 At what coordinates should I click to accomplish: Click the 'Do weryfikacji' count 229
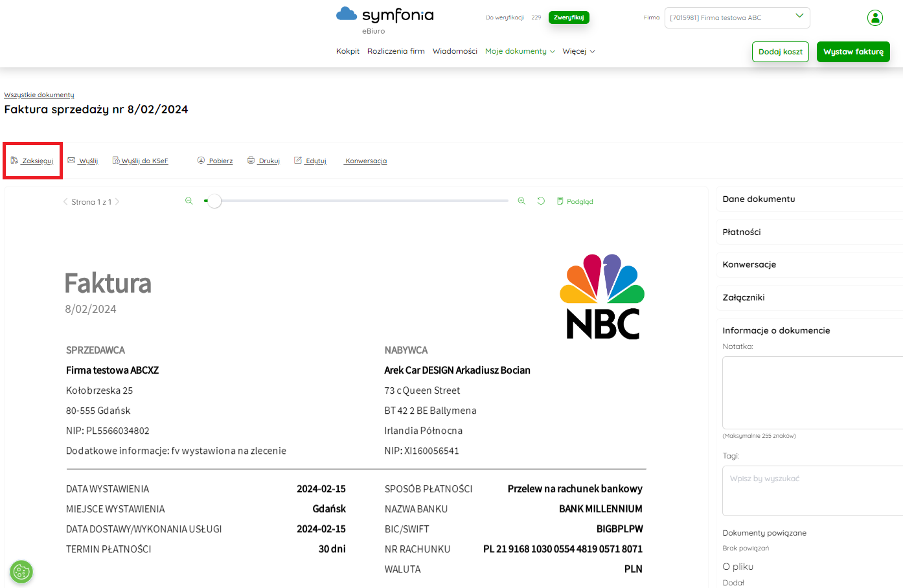point(536,17)
